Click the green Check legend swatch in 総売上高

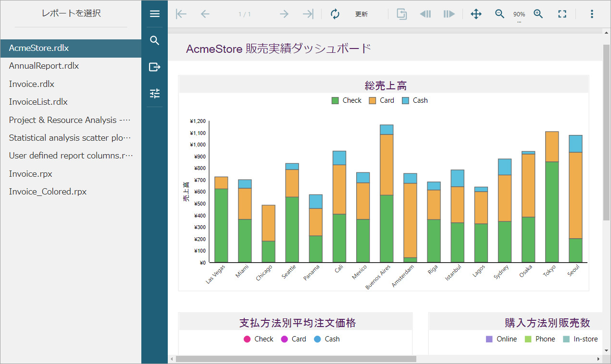pyautogui.click(x=336, y=100)
